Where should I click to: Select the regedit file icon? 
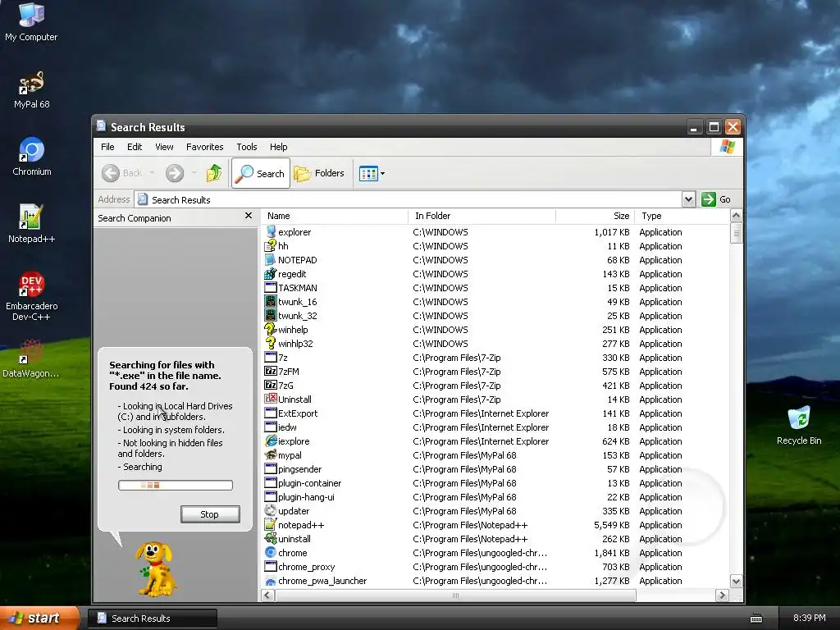pos(271,274)
